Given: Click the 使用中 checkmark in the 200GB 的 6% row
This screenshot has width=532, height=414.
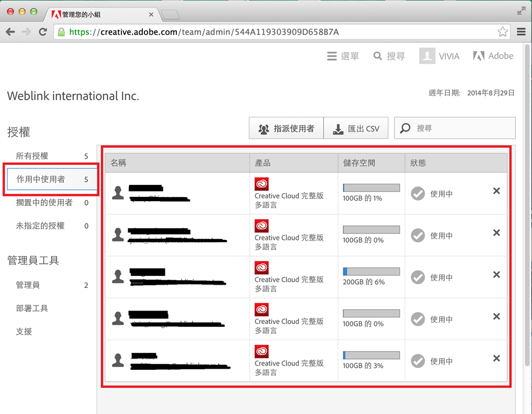Looking at the screenshot, I should click(418, 278).
